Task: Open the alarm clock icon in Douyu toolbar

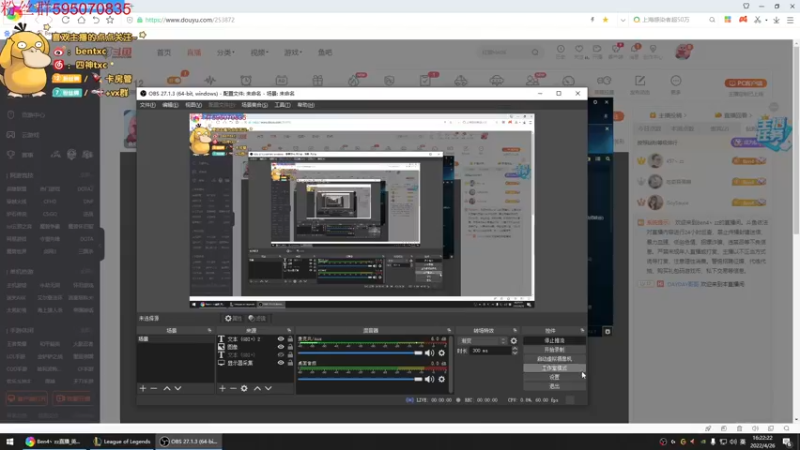Action: tap(246, 80)
